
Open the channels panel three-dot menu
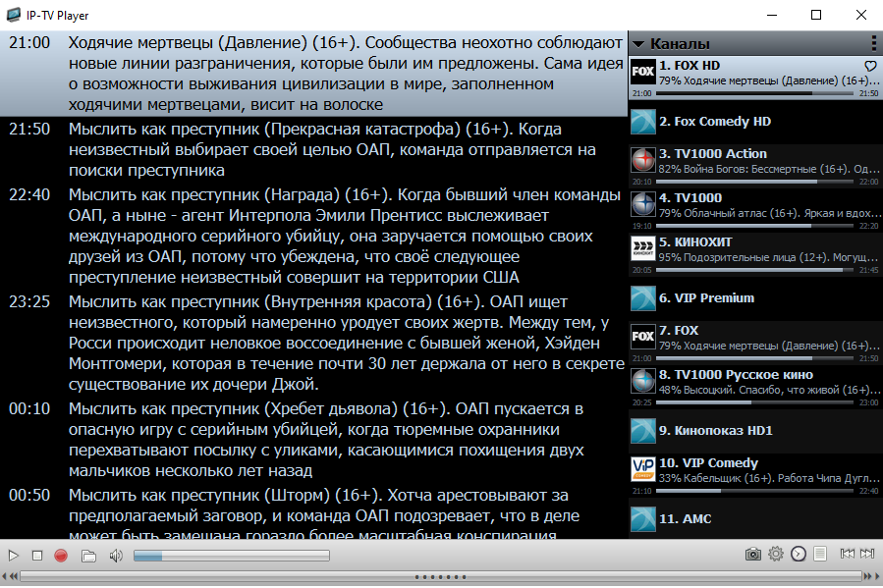click(873, 43)
